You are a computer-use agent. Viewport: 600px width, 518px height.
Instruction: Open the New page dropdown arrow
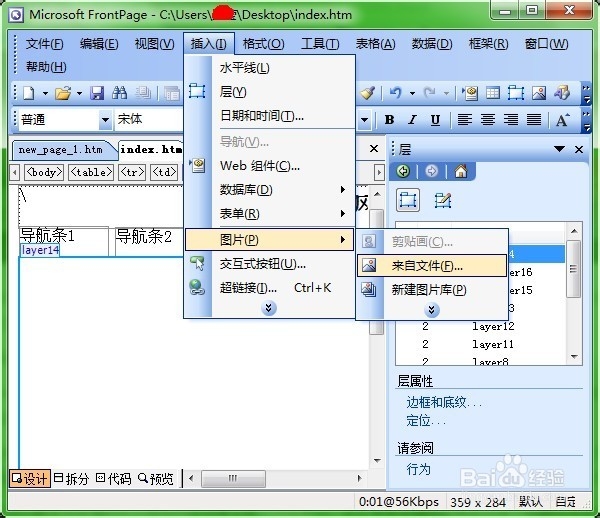[x=45, y=93]
